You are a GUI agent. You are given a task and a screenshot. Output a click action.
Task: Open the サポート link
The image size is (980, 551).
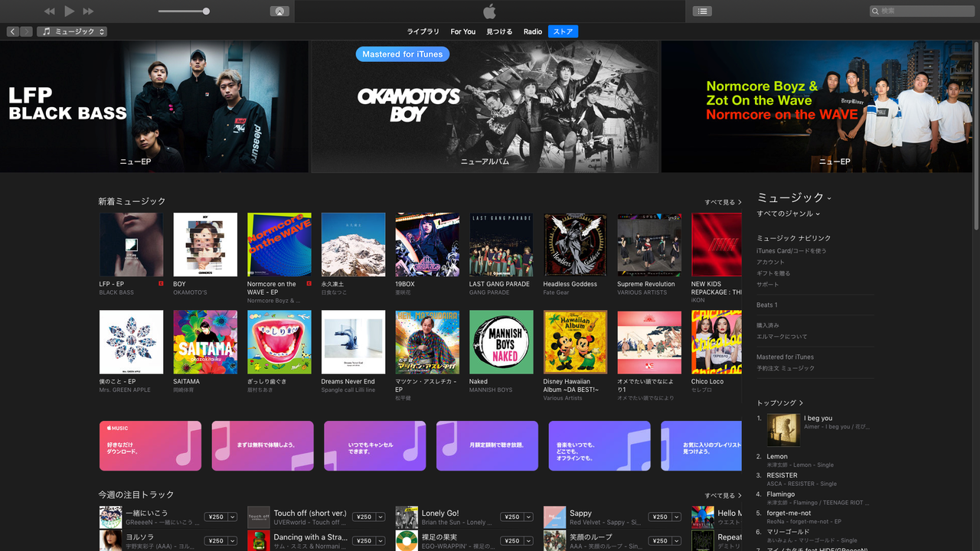point(768,285)
